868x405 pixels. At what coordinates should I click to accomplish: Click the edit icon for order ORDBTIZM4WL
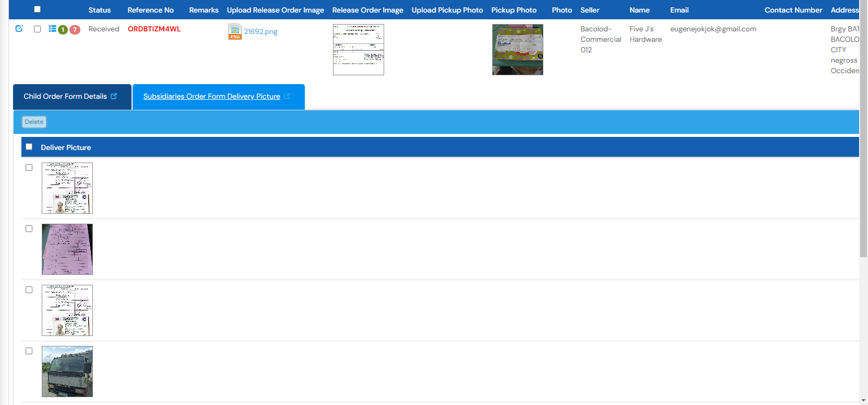(19, 29)
